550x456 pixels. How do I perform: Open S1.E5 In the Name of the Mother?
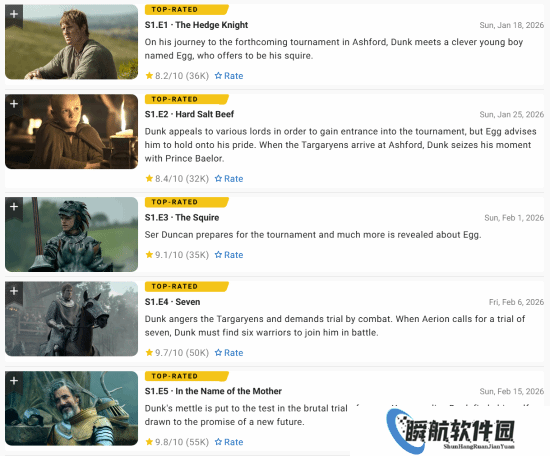[213, 391]
